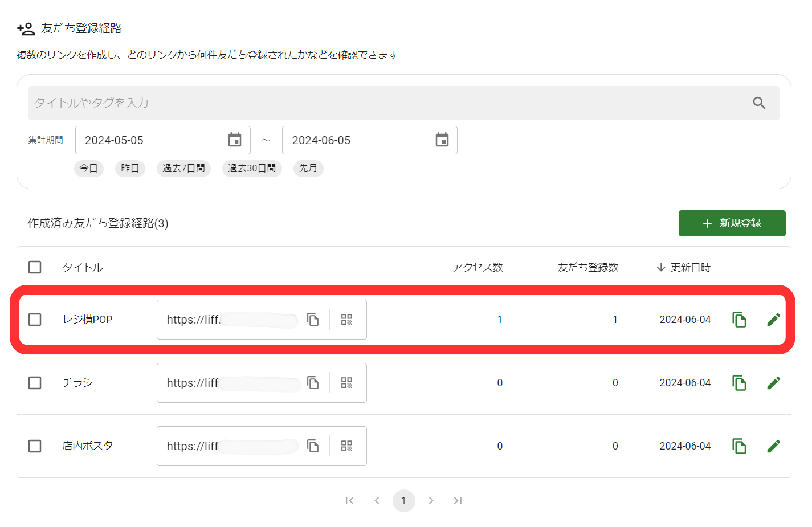Jump to the first page using pagination icon

(350, 500)
